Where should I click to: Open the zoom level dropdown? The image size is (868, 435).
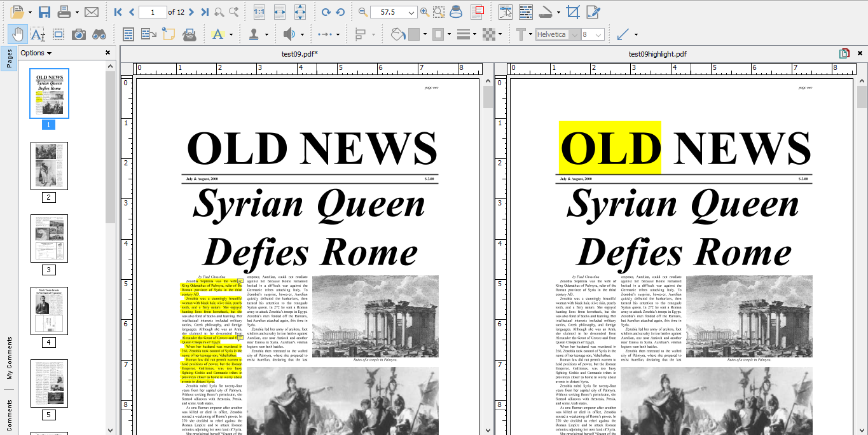[x=411, y=12]
